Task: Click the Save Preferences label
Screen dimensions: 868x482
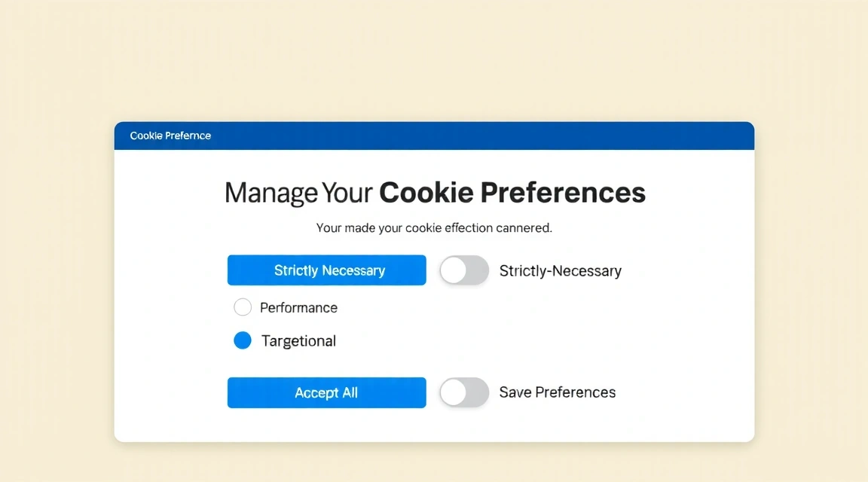Action: coord(557,392)
